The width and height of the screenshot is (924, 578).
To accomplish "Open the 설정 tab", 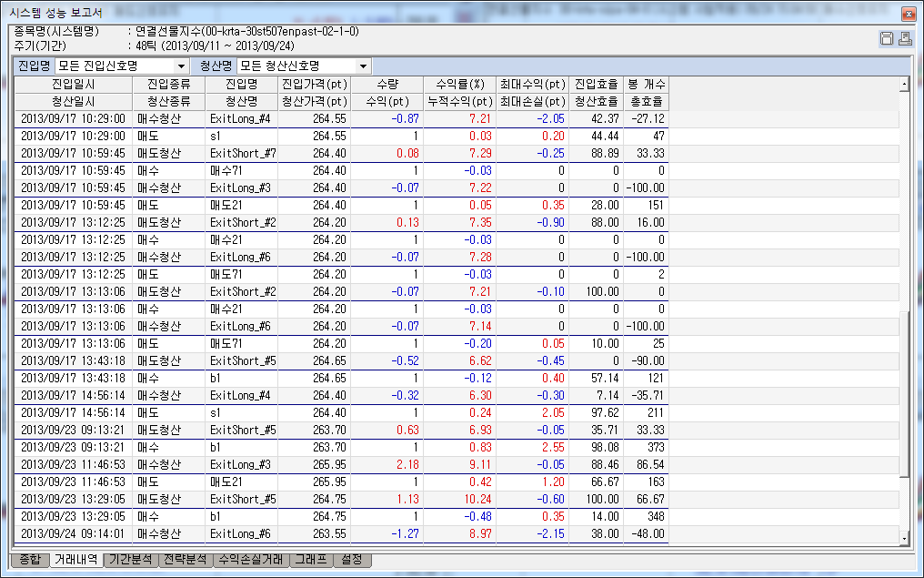I will 352,560.
